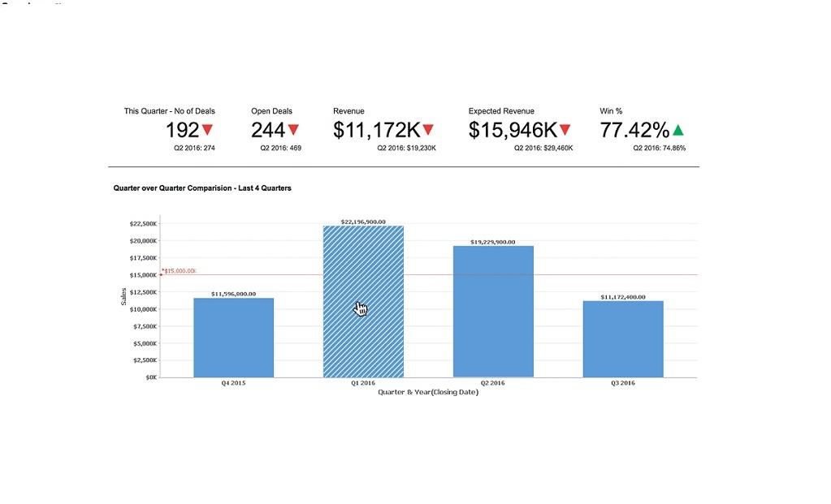Click the Quarter over Quarter Comparision heading
Viewport: 831px width, 504px height.
[x=202, y=188]
